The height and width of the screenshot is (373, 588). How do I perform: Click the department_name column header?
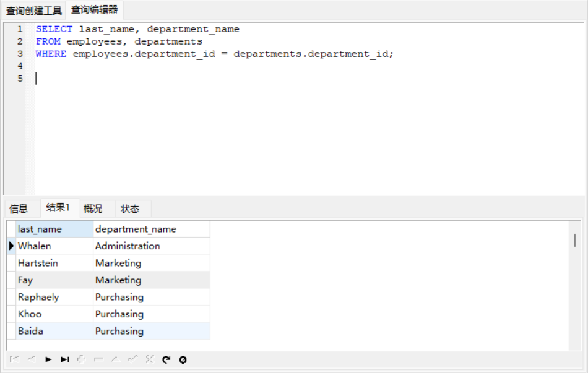point(151,229)
